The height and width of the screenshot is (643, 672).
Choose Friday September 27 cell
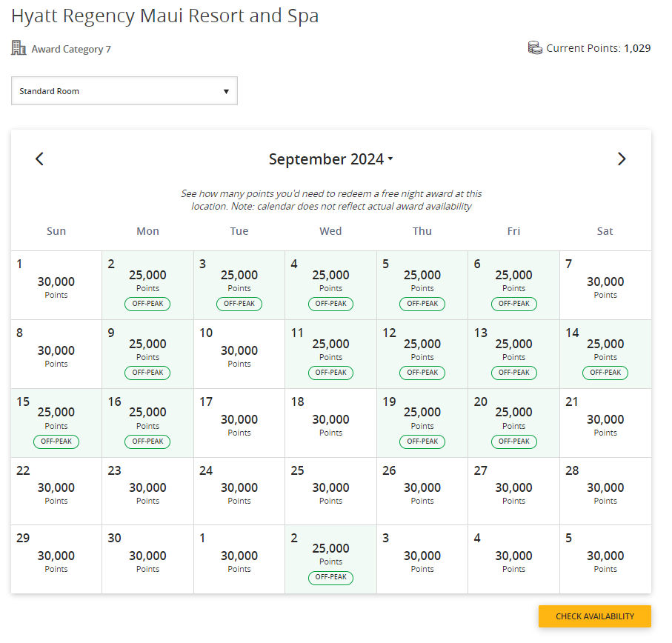(514, 491)
